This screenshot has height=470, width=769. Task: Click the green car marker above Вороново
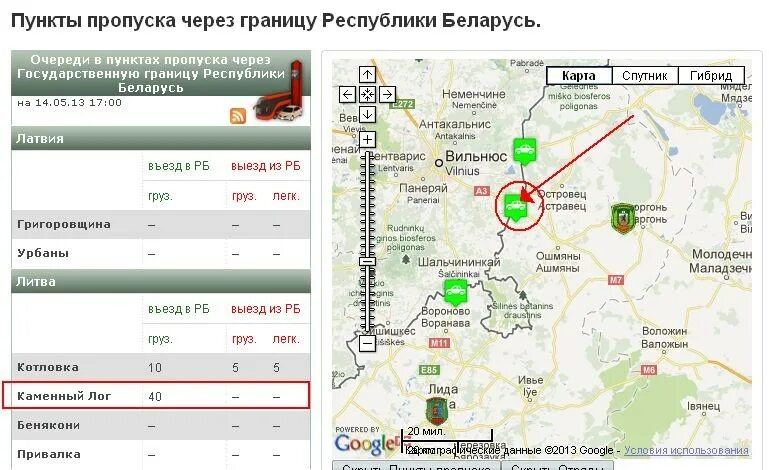point(456,291)
